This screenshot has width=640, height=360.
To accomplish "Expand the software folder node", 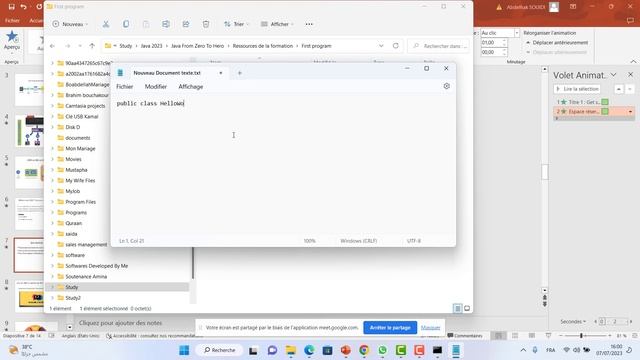I will tap(52, 255).
